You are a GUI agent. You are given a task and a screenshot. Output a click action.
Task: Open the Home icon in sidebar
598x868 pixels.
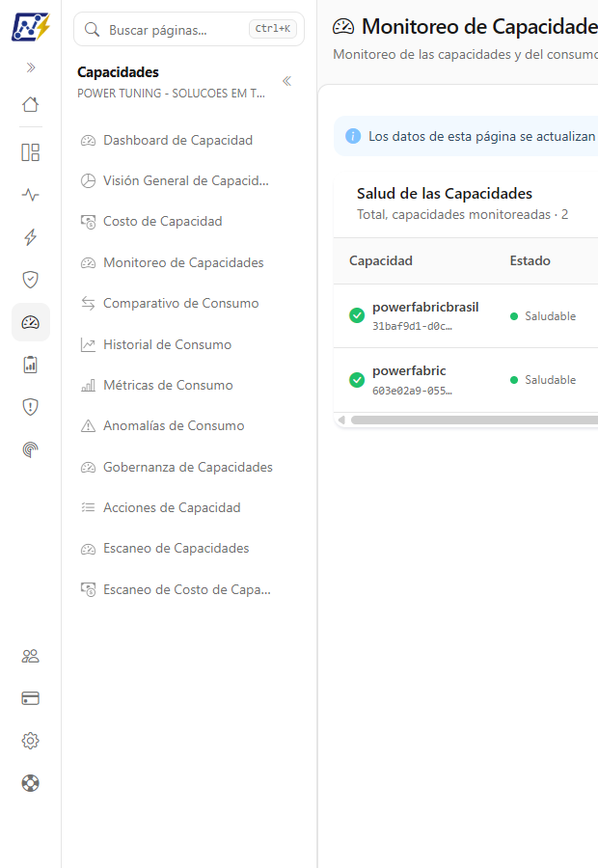[x=31, y=104]
